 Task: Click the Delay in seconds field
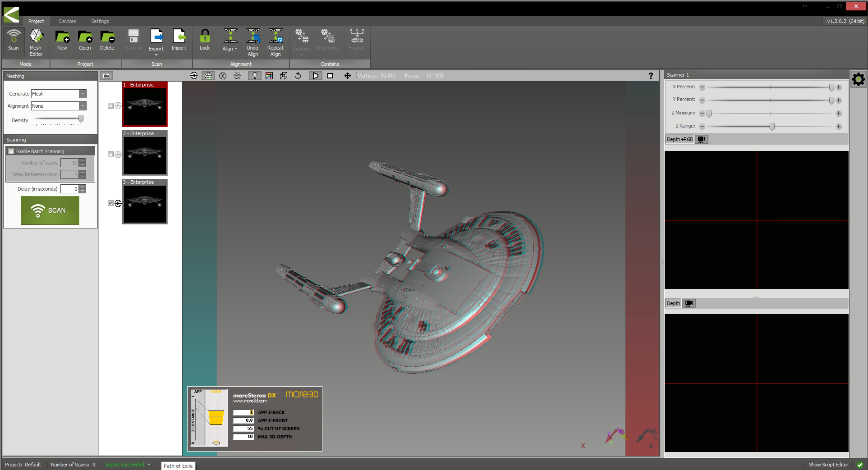tap(70, 189)
